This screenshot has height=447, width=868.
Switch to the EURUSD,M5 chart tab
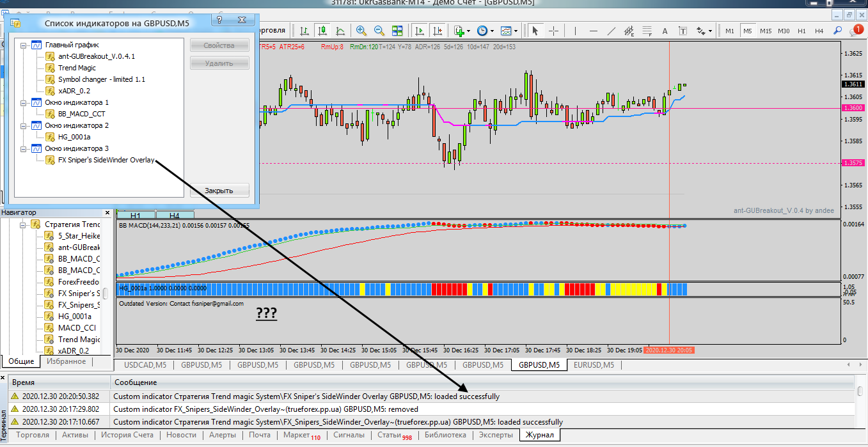pyautogui.click(x=593, y=365)
